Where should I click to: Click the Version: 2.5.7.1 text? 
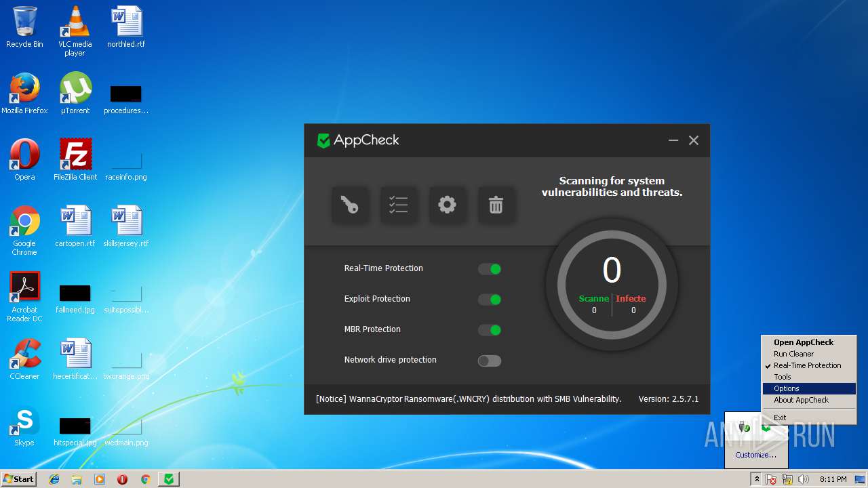tap(669, 399)
